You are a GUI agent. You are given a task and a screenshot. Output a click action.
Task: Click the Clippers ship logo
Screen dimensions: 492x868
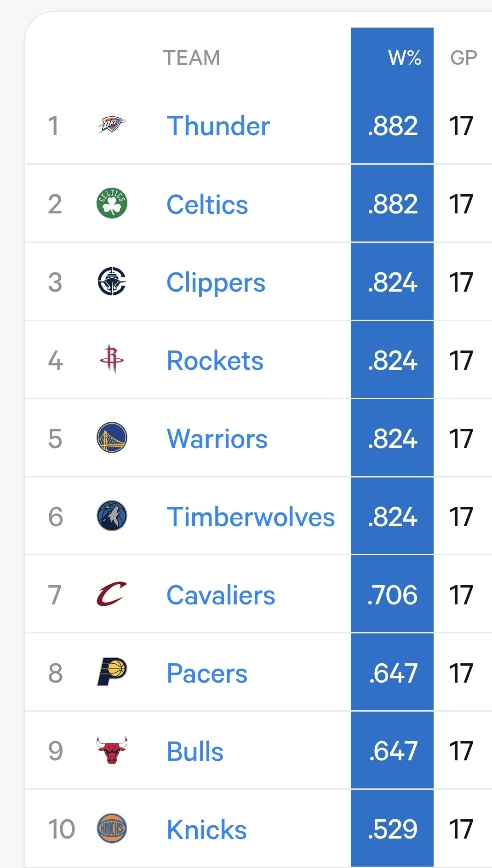[x=112, y=282]
